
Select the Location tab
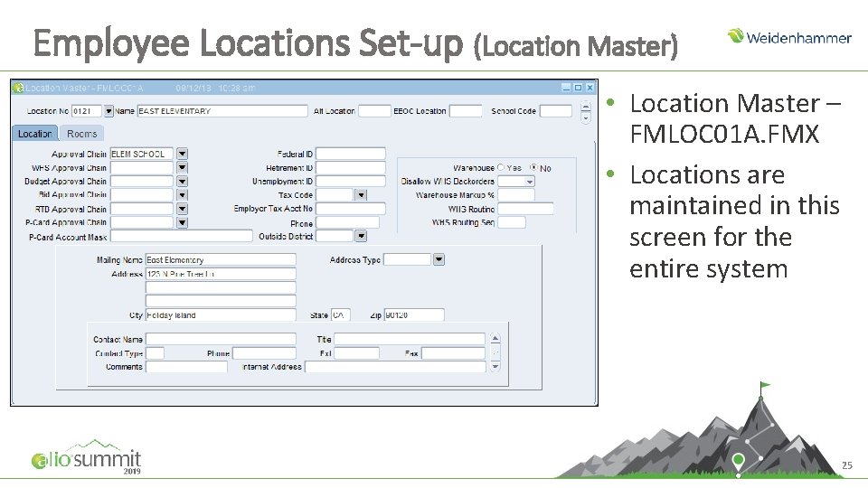pyautogui.click(x=35, y=134)
